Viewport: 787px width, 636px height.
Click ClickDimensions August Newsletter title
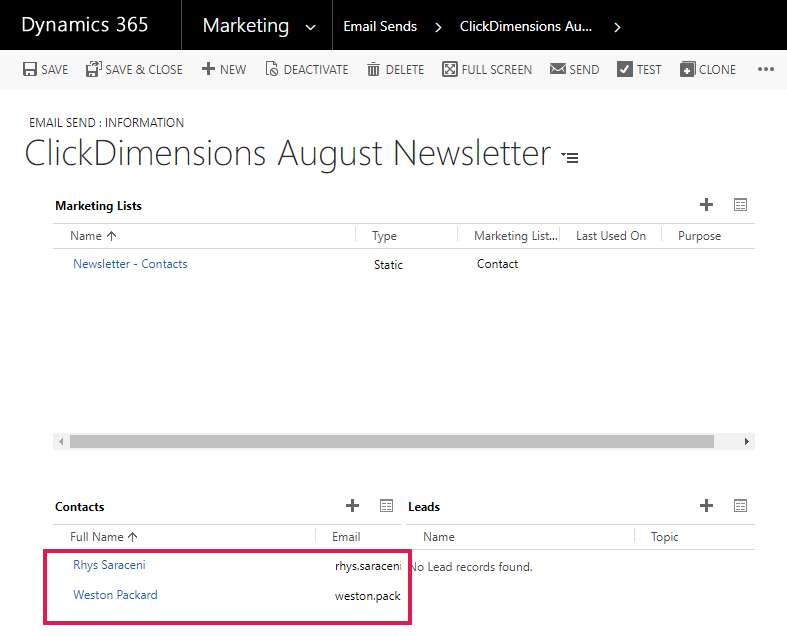coord(288,153)
